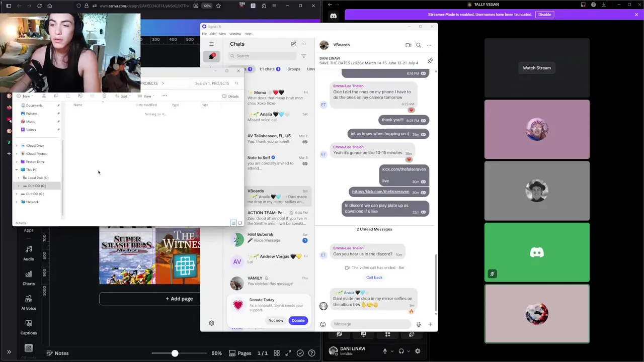Click Watch Stream in Discord

(x=537, y=68)
